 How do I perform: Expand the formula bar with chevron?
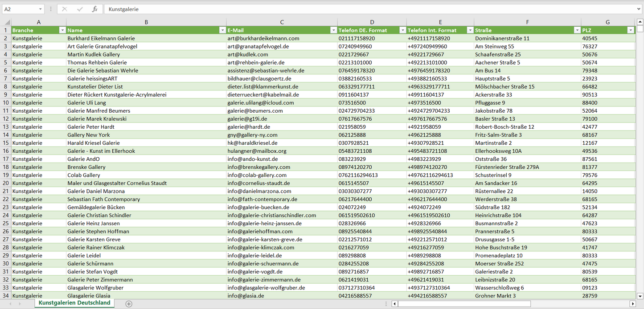pos(639,9)
